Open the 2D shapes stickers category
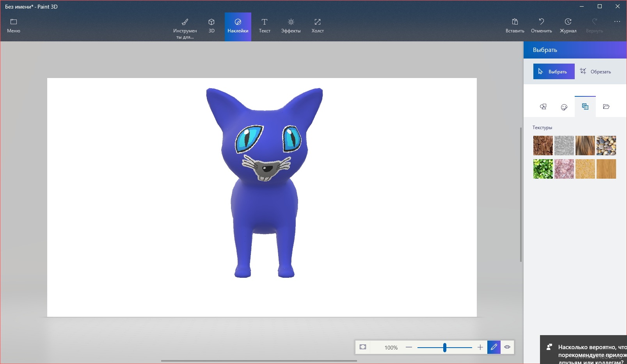The height and width of the screenshot is (364, 627). (x=543, y=107)
